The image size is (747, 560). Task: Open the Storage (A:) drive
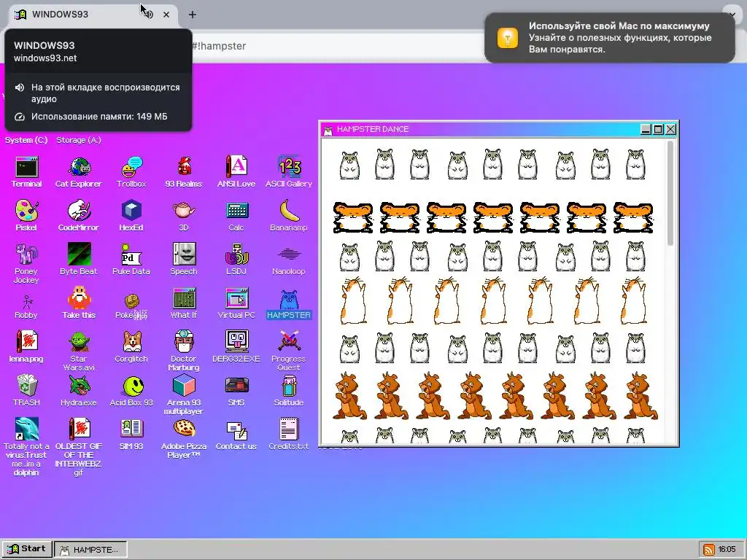(79, 140)
